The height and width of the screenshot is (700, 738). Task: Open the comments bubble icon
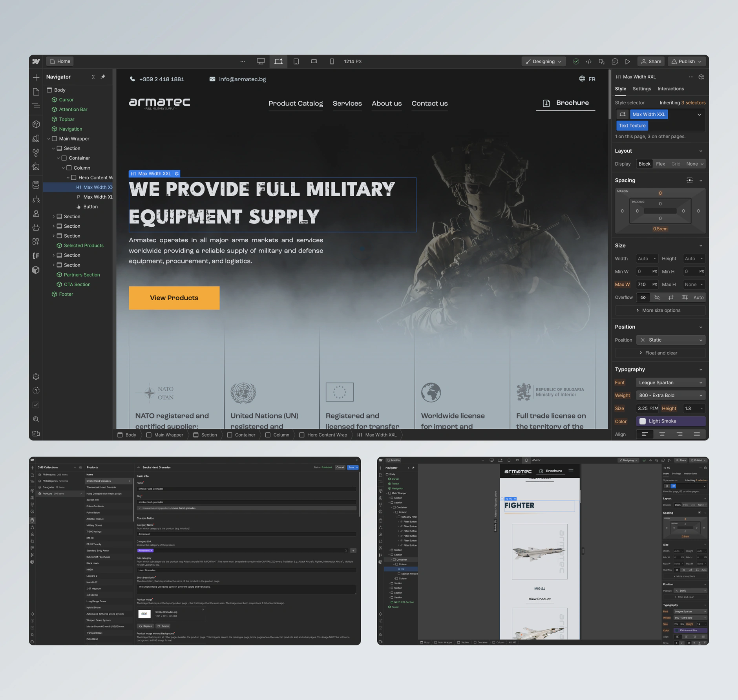click(x=615, y=61)
